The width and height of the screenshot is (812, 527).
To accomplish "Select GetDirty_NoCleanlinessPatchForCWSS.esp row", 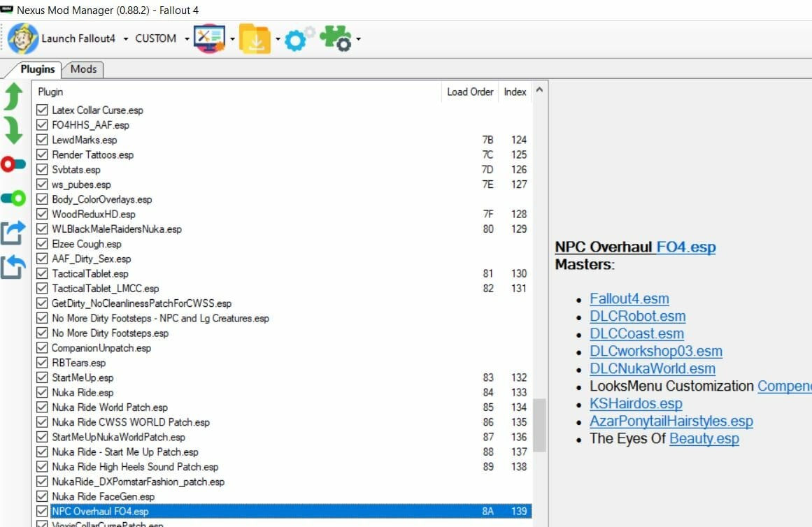I will pos(284,303).
